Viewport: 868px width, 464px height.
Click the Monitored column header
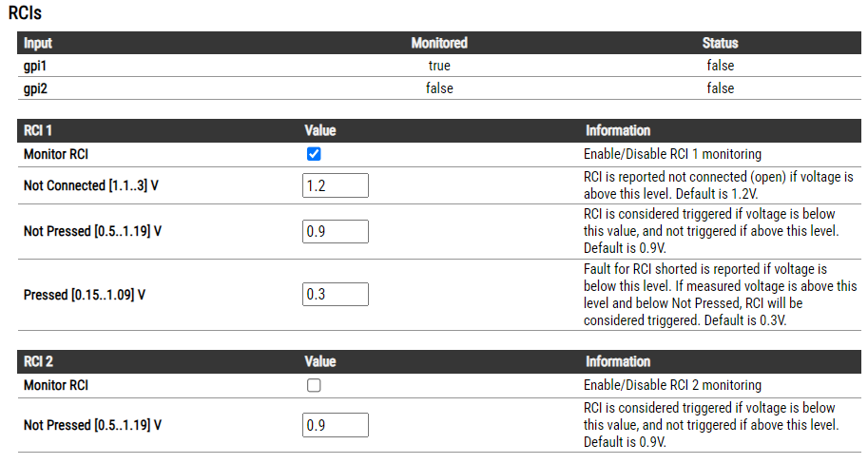[438, 43]
